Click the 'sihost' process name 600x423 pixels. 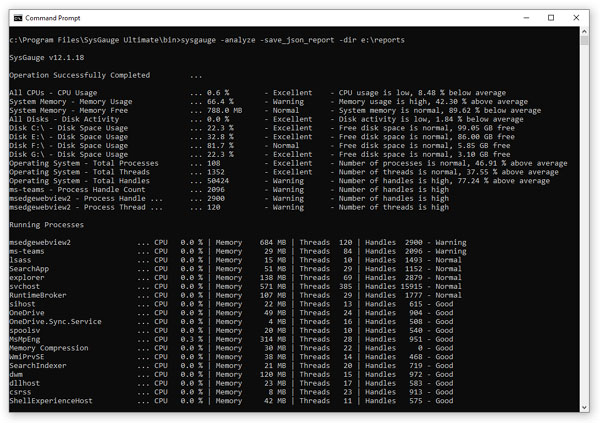(22, 304)
